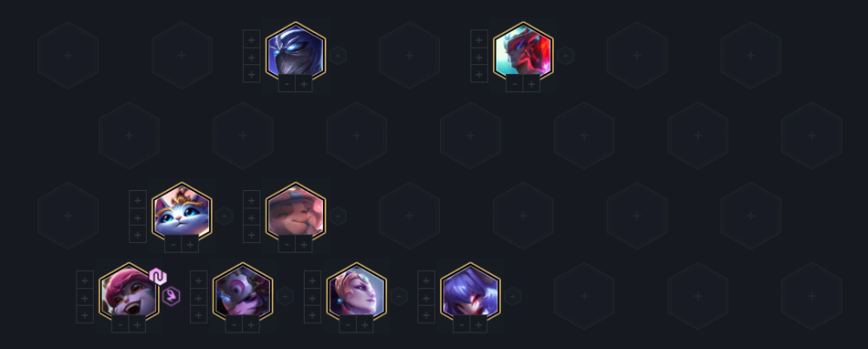The image size is (868, 349).
Task: Decrease star level of the cat champion
Action: (174, 244)
